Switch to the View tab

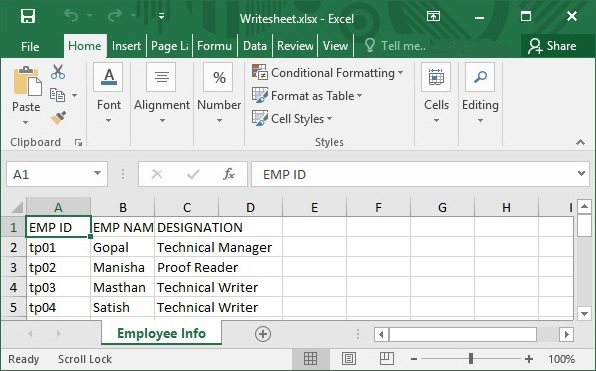click(x=335, y=46)
